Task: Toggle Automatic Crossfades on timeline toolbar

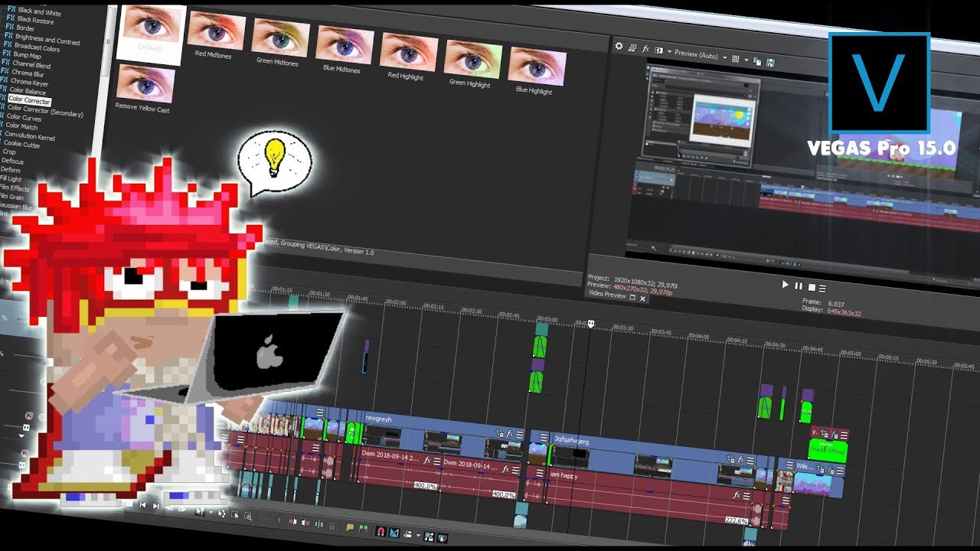Action: 394,532
